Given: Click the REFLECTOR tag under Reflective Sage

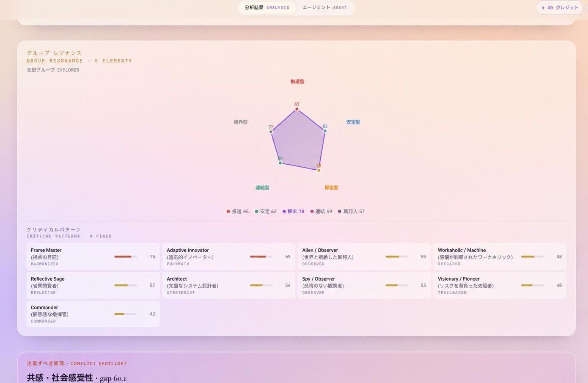Looking at the screenshot, I should click(x=43, y=293).
